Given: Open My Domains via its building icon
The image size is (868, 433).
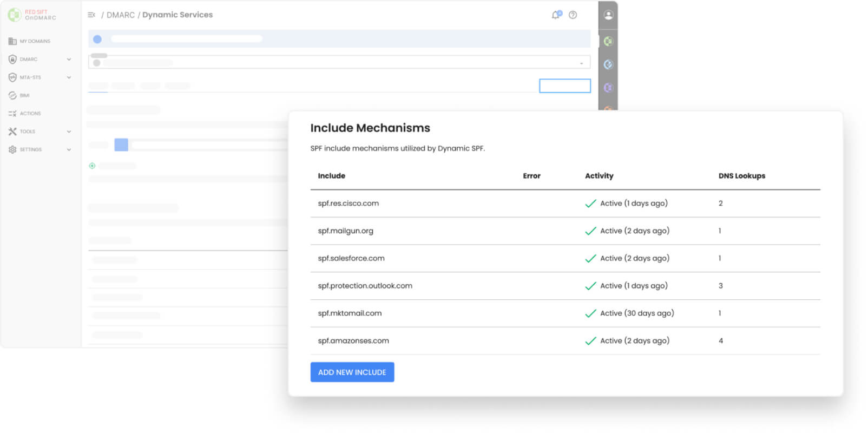Looking at the screenshot, I should point(12,41).
